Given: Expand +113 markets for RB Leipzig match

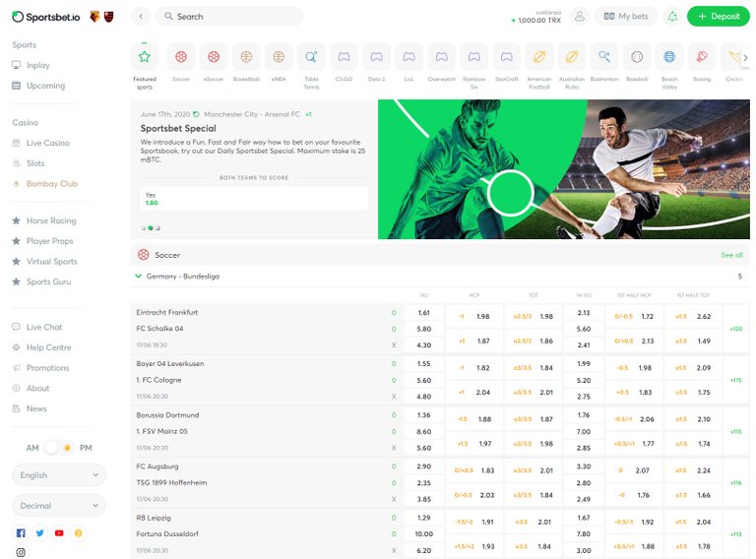Looking at the screenshot, I should (x=735, y=534).
